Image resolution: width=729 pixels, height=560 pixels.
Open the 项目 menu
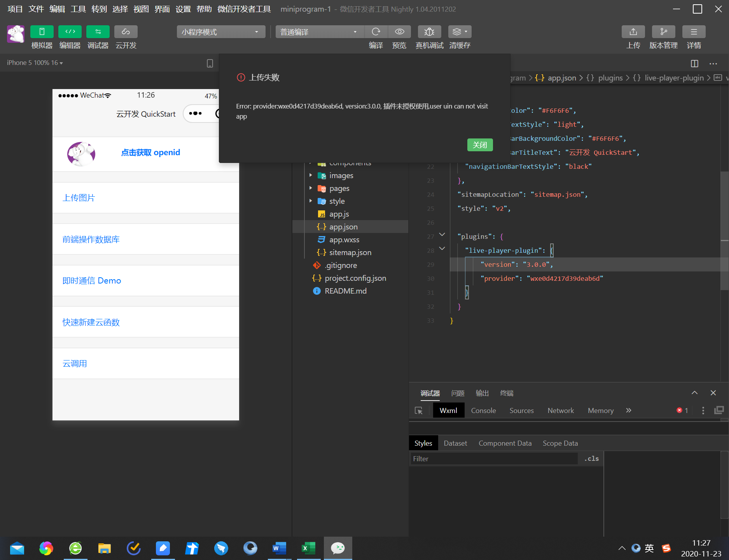[15, 9]
